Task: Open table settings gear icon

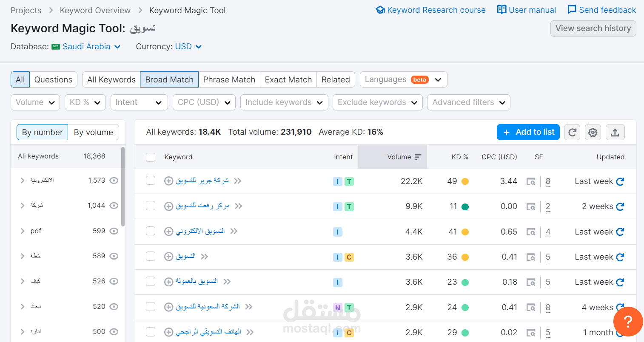Action: [593, 132]
